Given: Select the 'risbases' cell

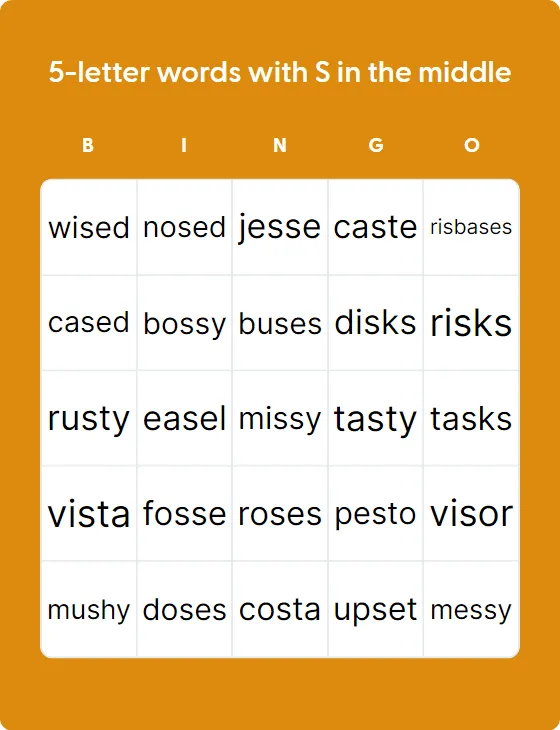Looking at the screenshot, I should pyautogui.click(x=471, y=227).
